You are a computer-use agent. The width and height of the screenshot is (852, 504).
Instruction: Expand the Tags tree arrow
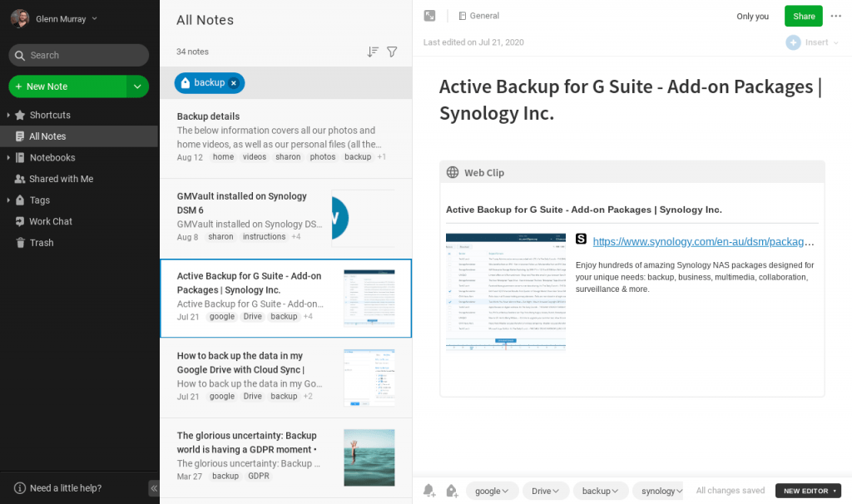[x=8, y=200]
